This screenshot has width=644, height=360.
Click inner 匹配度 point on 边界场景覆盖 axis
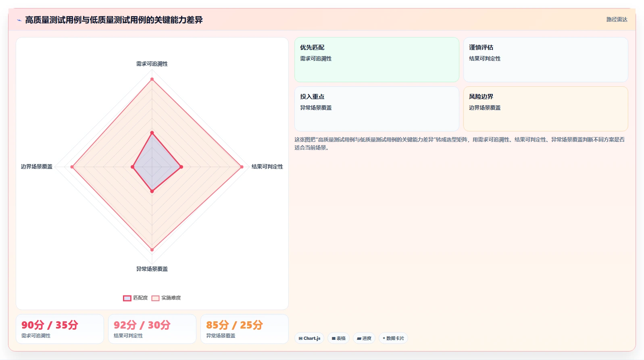tap(132, 166)
